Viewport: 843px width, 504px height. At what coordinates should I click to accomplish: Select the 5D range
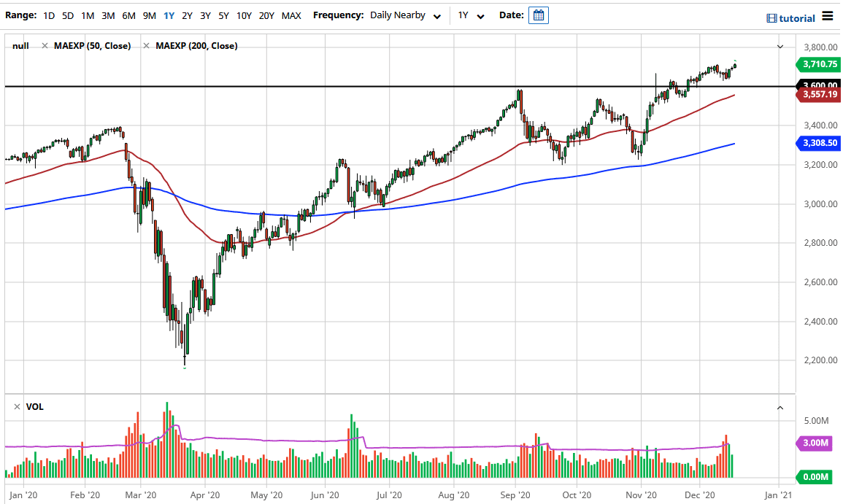point(68,15)
